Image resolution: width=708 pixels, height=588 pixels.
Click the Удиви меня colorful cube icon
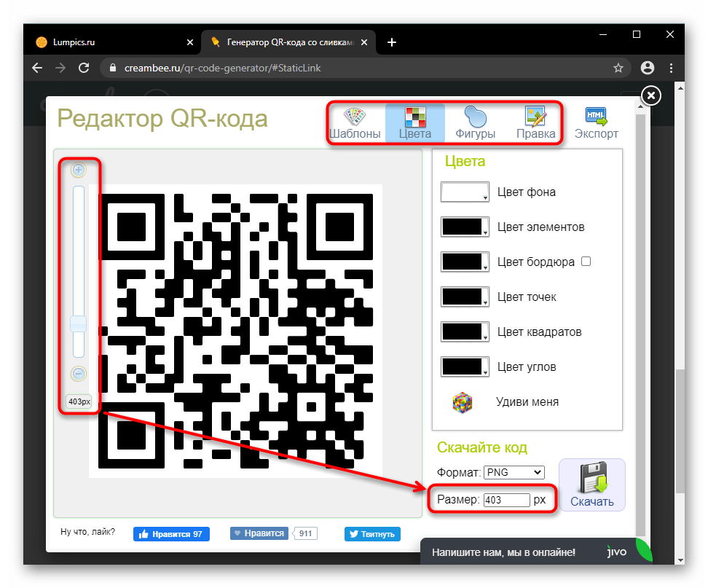(x=462, y=401)
